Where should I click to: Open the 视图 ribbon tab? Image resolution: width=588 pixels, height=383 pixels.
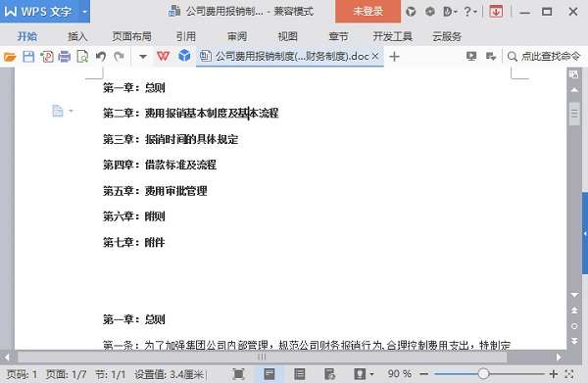point(287,36)
